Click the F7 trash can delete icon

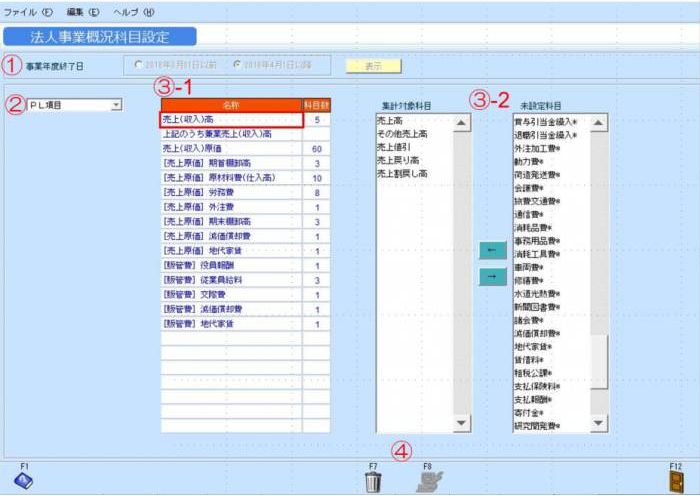pyautogui.click(x=373, y=482)
